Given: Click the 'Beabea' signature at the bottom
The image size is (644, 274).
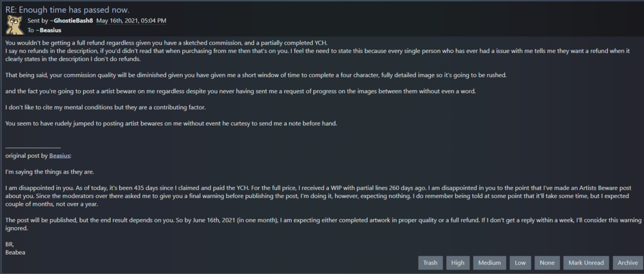Looking at the screenshot, I should coord(15,252).
